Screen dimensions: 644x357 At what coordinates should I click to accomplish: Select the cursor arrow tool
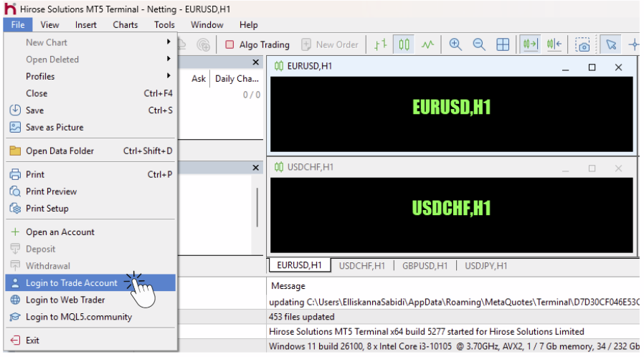pos(610,44)
